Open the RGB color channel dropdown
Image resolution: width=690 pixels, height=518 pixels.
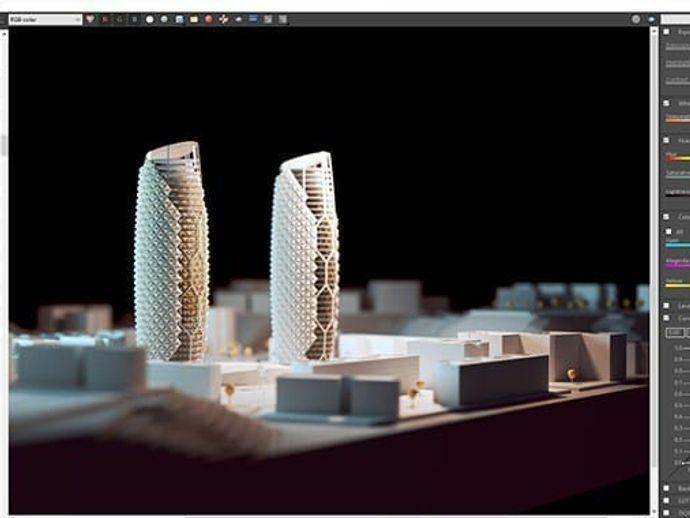(45, 19)
